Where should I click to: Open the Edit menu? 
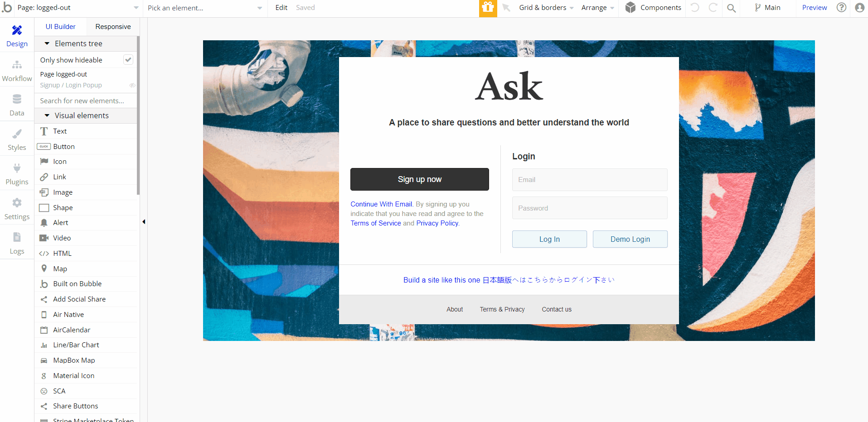281,8
